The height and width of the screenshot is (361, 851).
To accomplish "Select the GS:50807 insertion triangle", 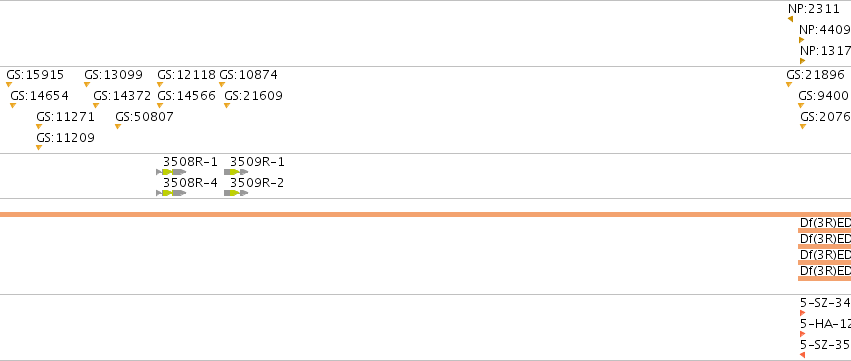I will click(118, 127).
